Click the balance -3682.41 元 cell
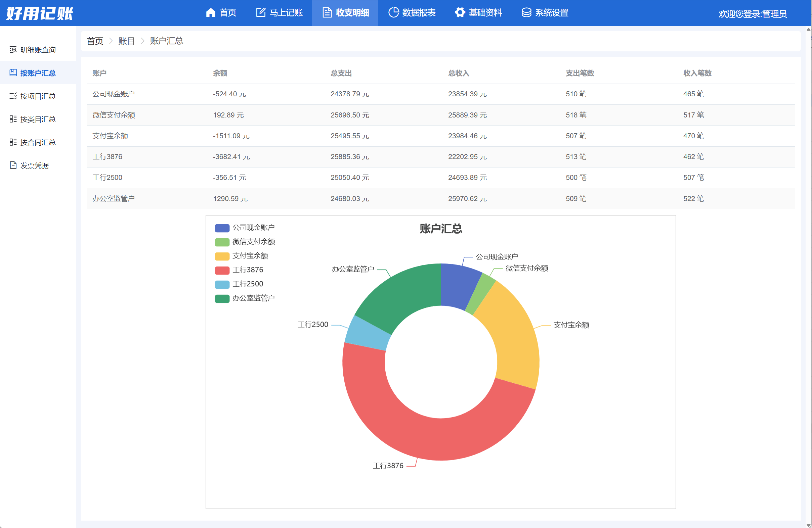812x528 pixels. tap(231, 157)
